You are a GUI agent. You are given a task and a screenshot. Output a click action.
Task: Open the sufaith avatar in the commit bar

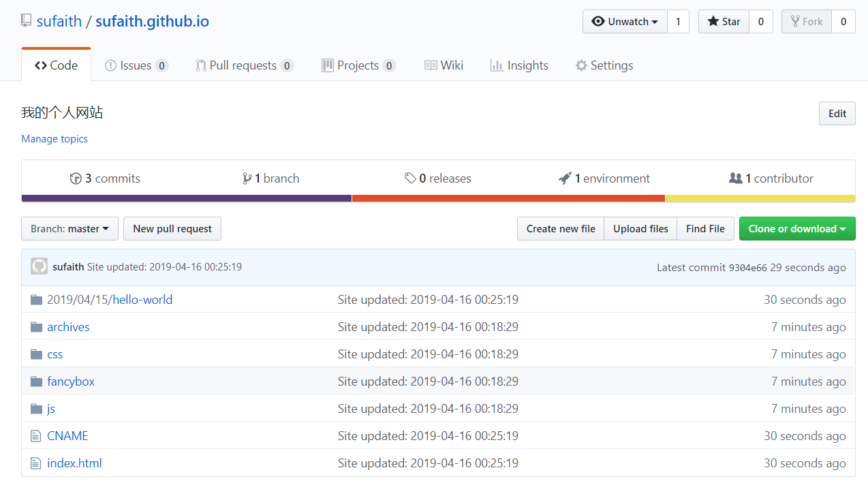[39, 266]
